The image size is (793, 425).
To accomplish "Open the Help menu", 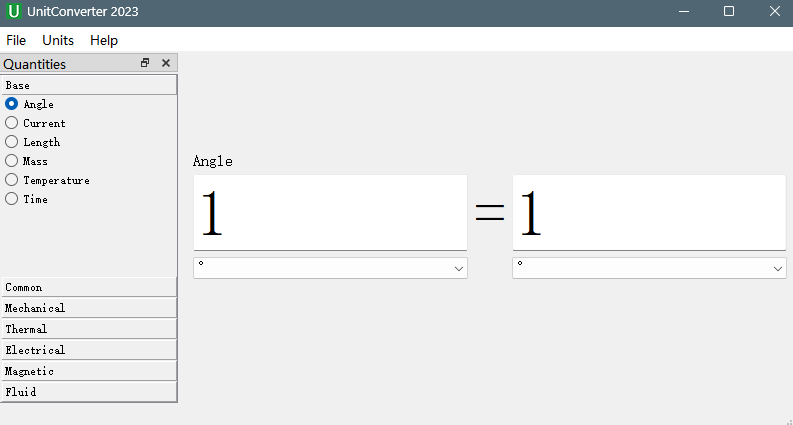I will (104, 40).
